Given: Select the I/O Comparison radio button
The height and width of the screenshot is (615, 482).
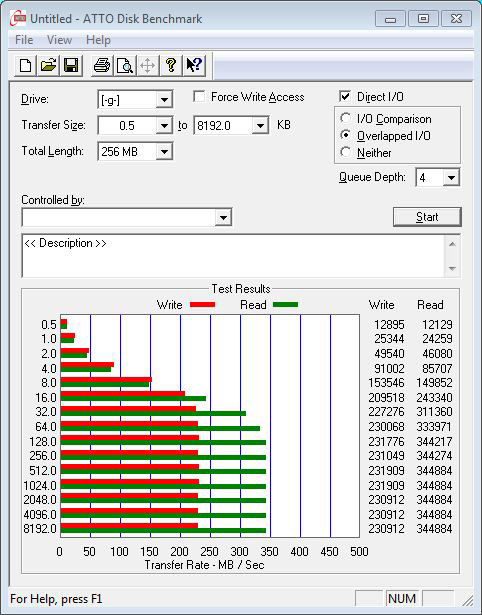Looking at the screenshot, I should (346, 118).
